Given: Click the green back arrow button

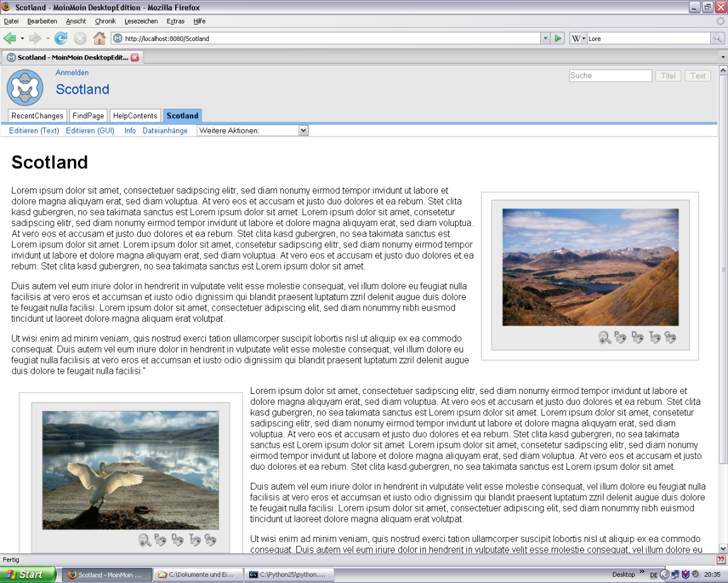Looking at the screenshot, I should [10, 39].
